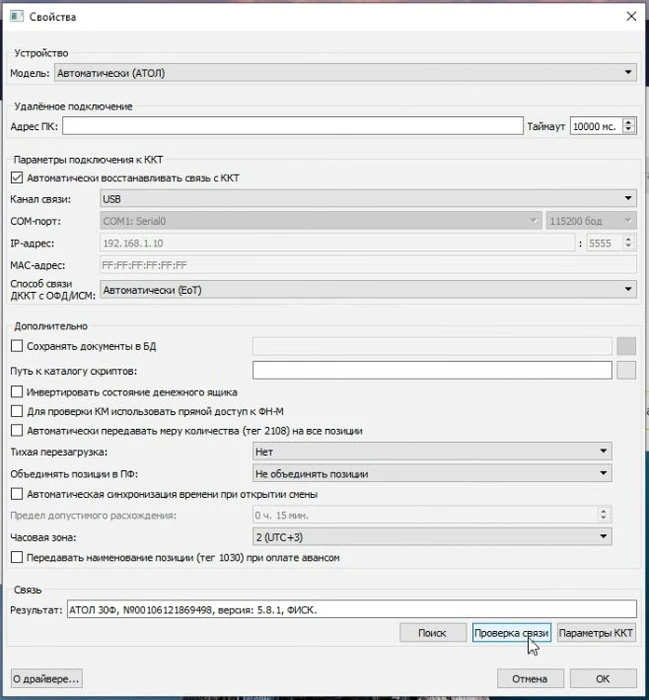Viewport: 649px width, 700px height.
Task: Click the Адрес ПК input field
Action: tap(293, 127)
